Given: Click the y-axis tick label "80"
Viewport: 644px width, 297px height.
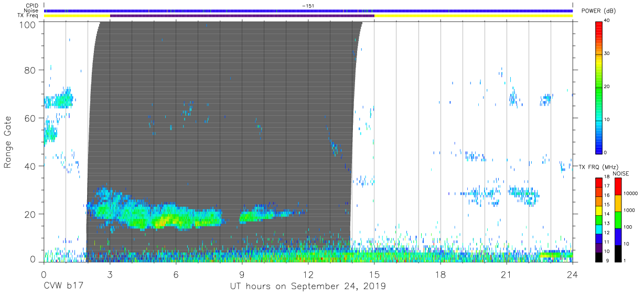Looking at the screenshot, I should [30, 70].
